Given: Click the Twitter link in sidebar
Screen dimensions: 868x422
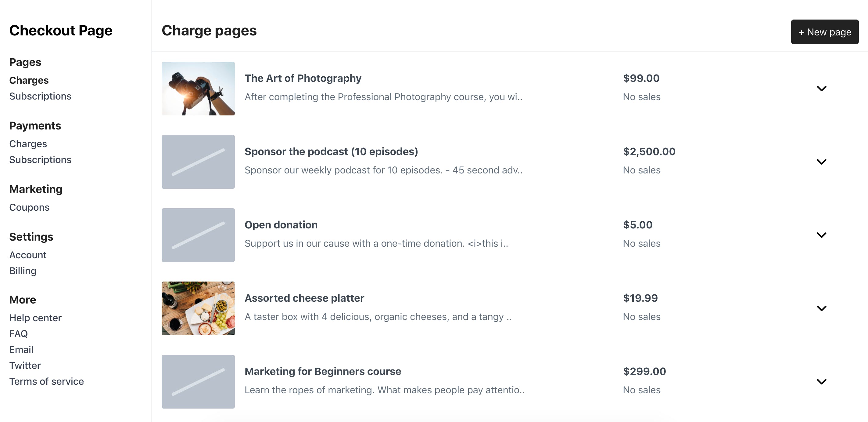Looking at the screenshot, I should [25, 365].
